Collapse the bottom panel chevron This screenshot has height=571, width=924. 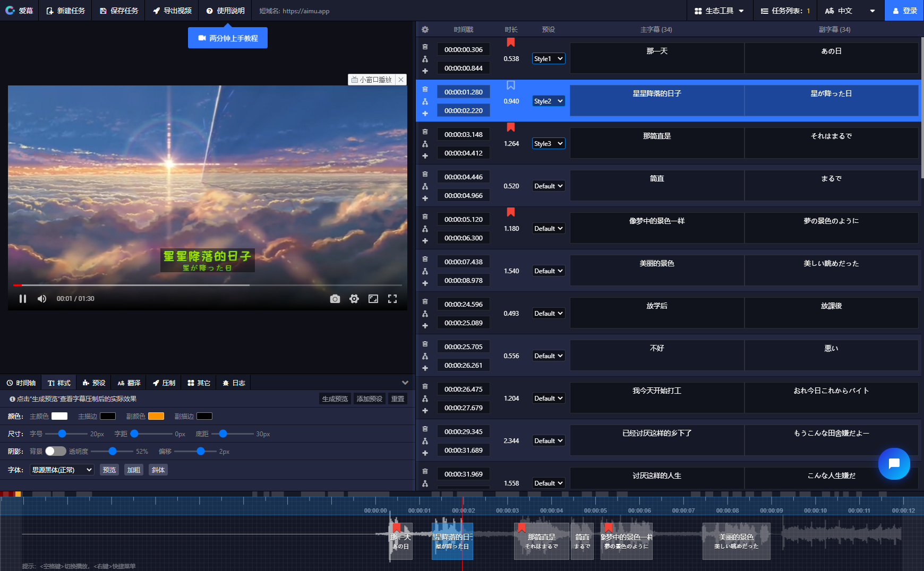tap(405, 383)
